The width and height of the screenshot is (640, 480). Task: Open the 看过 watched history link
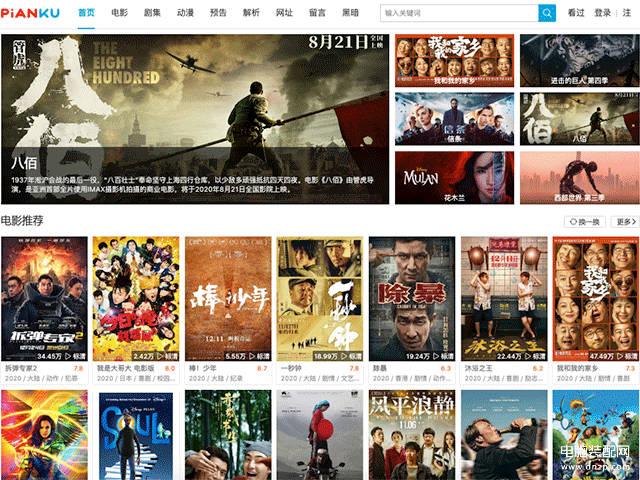576,13
